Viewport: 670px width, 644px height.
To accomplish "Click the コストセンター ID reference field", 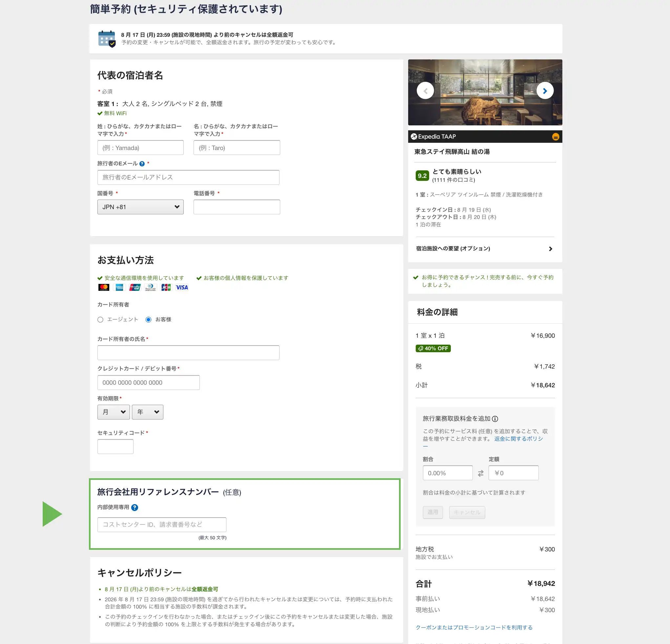I will (x=162, y=525).
